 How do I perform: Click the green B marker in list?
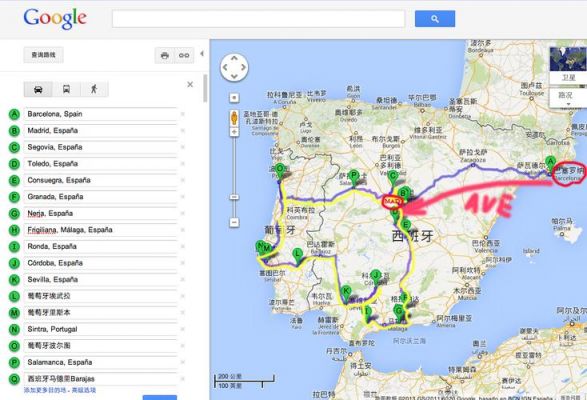[14, 131]
